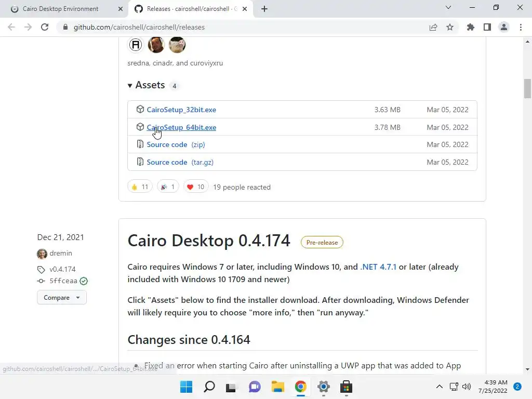Click 3.63 MB file size text
Viewport: 532px width, 399px height.
[387, 110]
